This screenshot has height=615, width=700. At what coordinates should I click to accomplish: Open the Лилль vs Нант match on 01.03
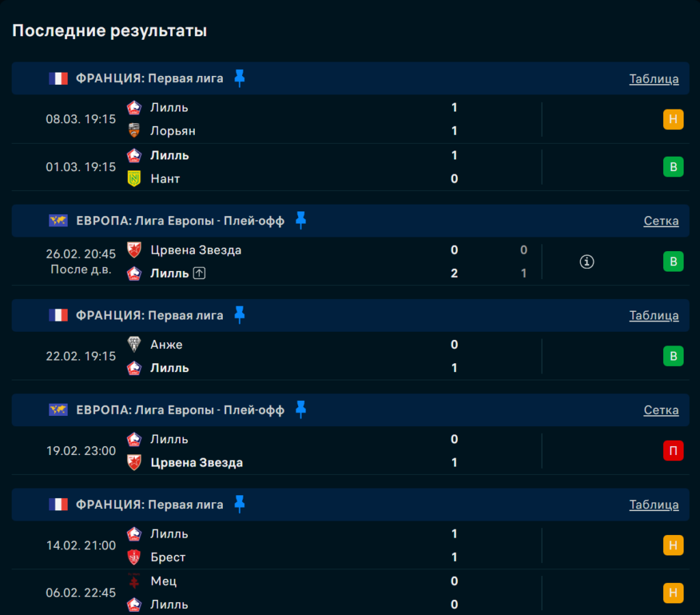[308, 167]
